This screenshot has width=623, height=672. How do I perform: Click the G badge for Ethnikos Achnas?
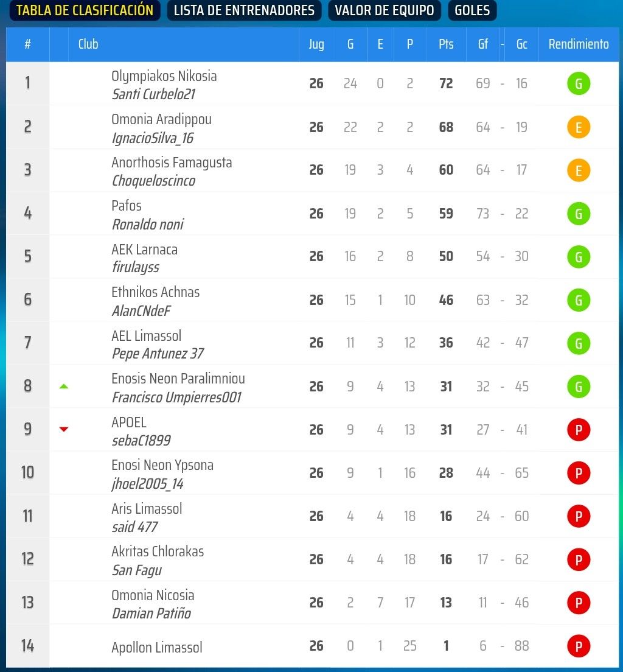(x=578, y=299)
